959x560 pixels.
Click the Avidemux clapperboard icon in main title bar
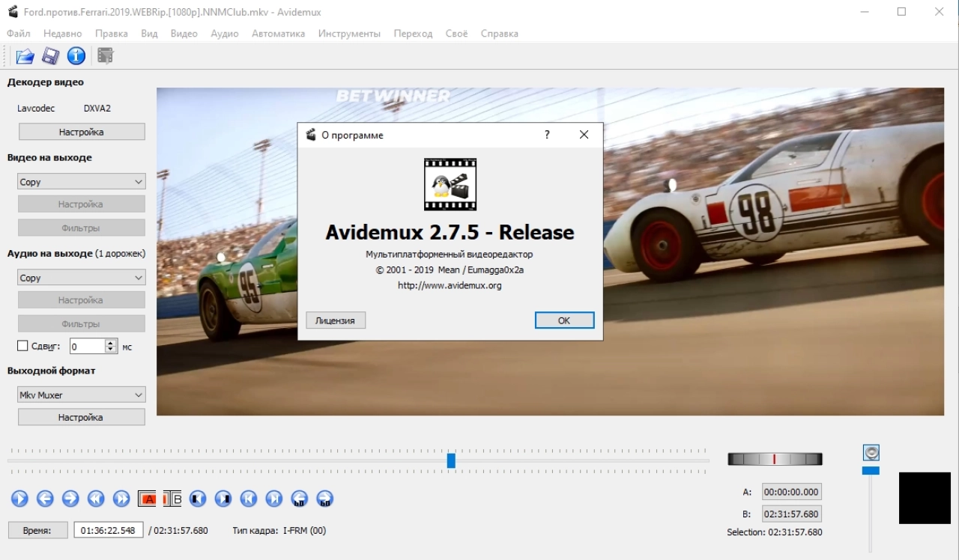click(x=13, y=12)
